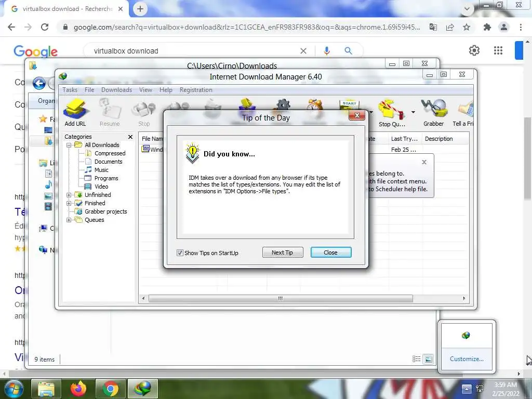The image size is (532, 399).
Task: Select the ISO file row in download list
Action: [152, 149]
